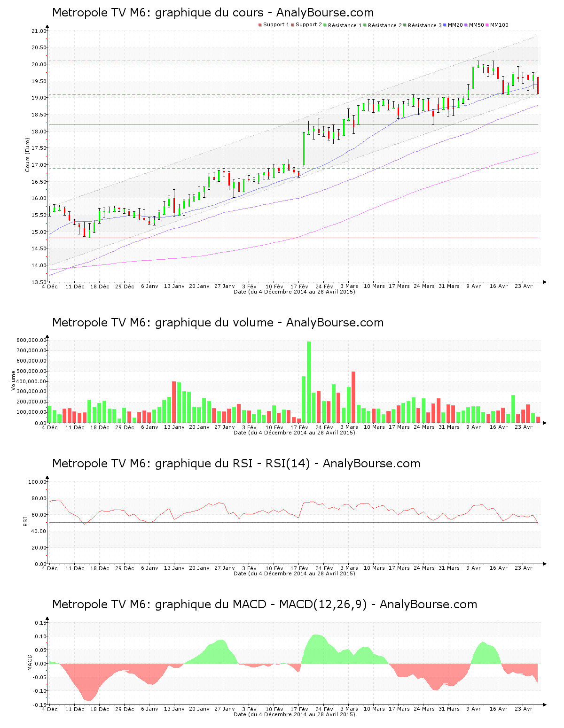Click '10 Mars' date under the MACD chart
The image size is (564, 728).
(x=374, y=709)
